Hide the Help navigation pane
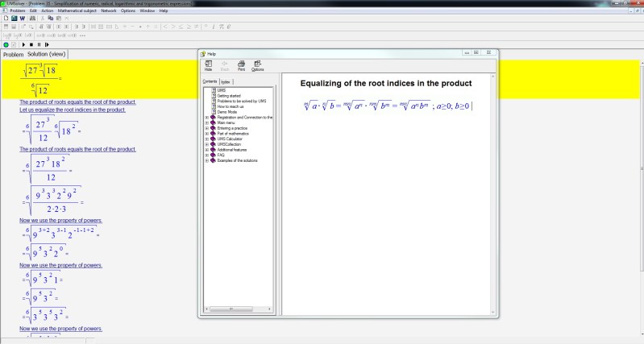Image resolution: width=644 pixels, height=344 pixels. click(208, 66)
